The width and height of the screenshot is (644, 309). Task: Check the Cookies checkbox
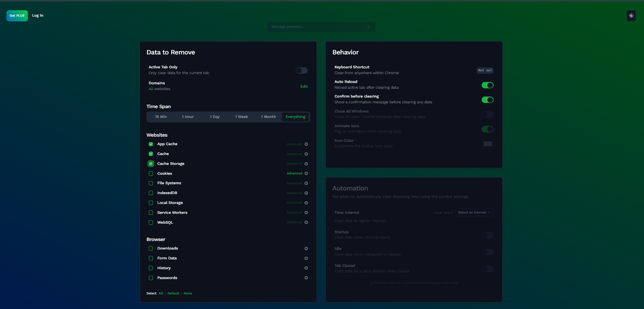(x=151, y=173)
